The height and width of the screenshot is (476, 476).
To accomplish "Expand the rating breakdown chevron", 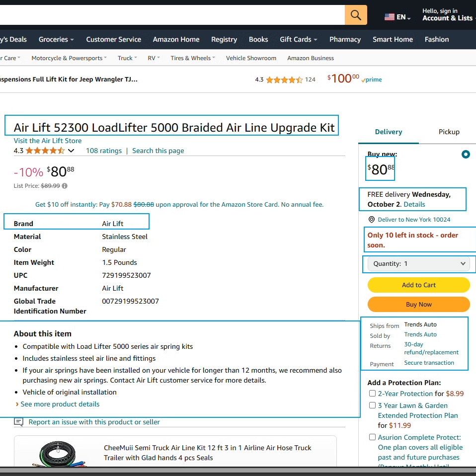I will click(x=71, y=151).
